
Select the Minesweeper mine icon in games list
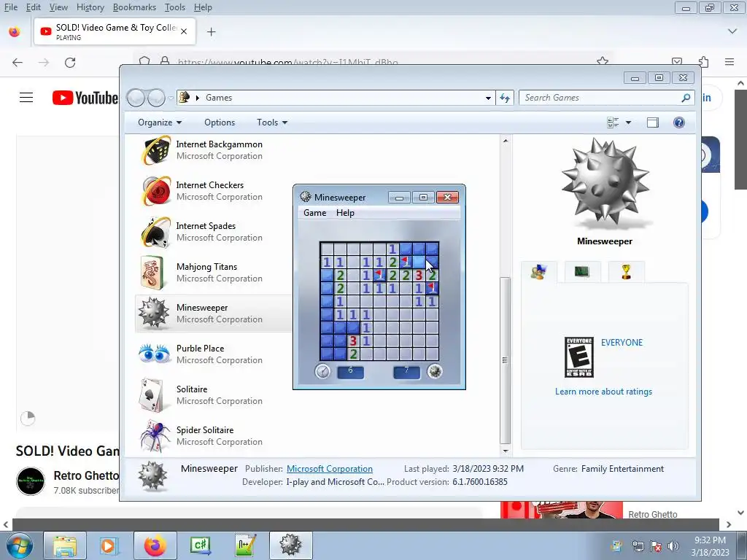point(153,314)
